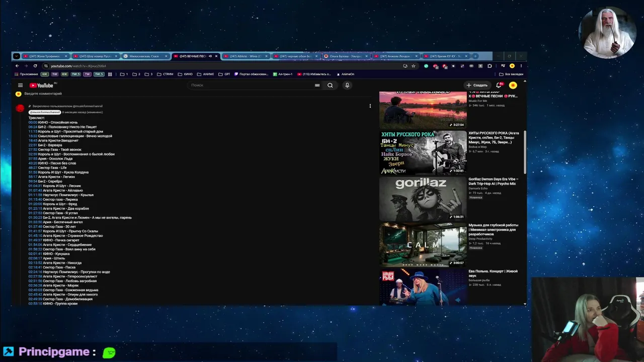
Task: Open the TW bookmark next to Приложения
Action: (x=55, y=74)
